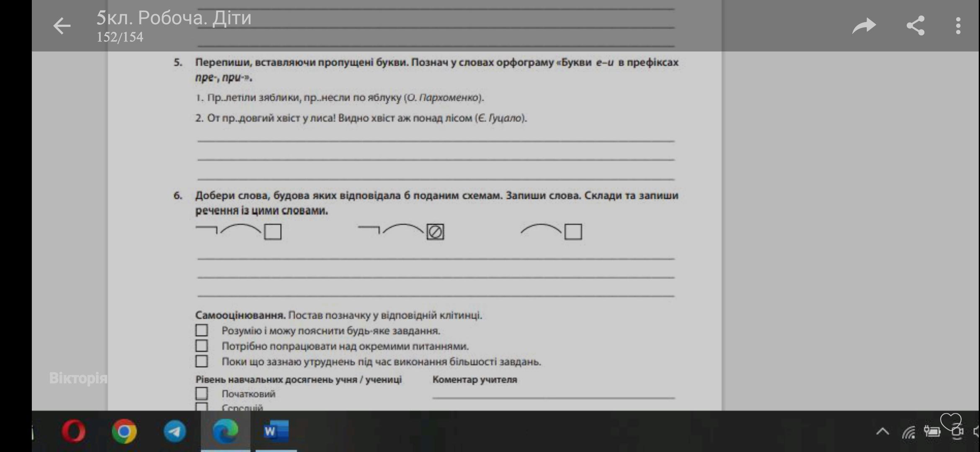Check the 'Потрібно попрацювати' checkbox

(201, 346)
